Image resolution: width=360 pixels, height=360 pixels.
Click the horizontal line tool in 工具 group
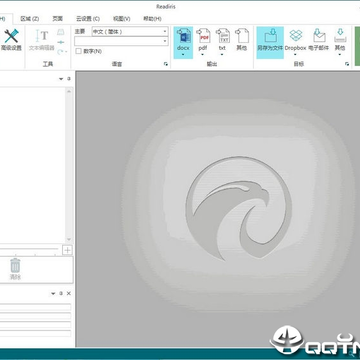coord(61,42)
